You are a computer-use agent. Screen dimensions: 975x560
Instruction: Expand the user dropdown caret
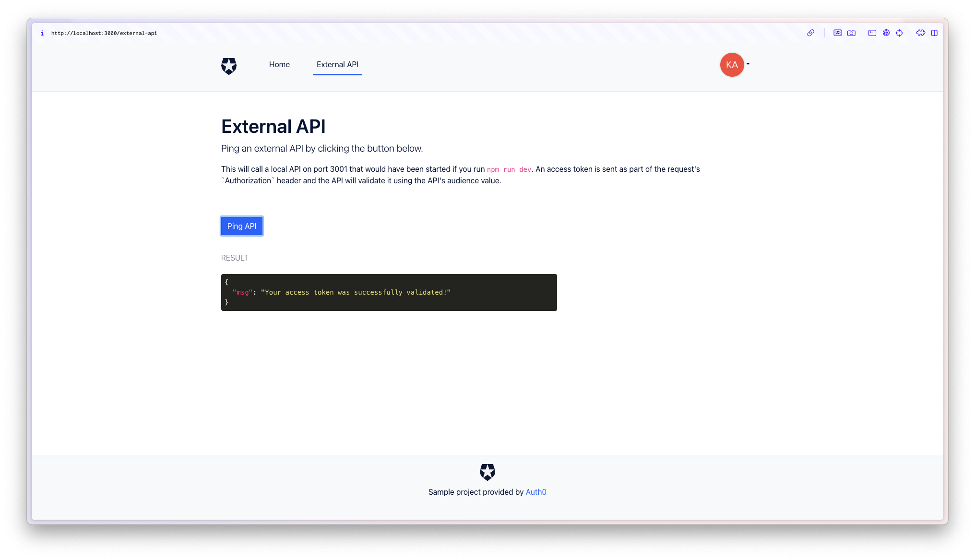point(748,64)
